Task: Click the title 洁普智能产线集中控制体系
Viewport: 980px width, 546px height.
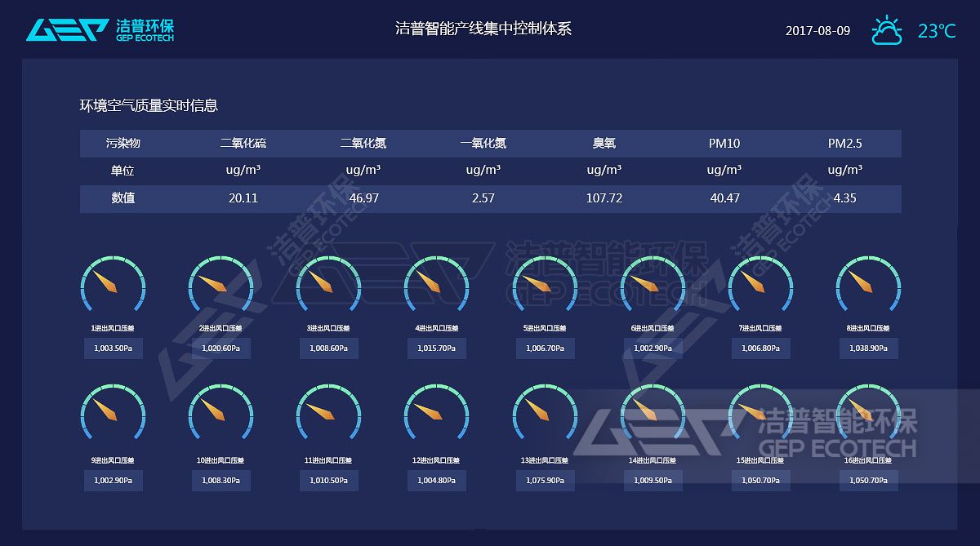Action: (483, 29)
